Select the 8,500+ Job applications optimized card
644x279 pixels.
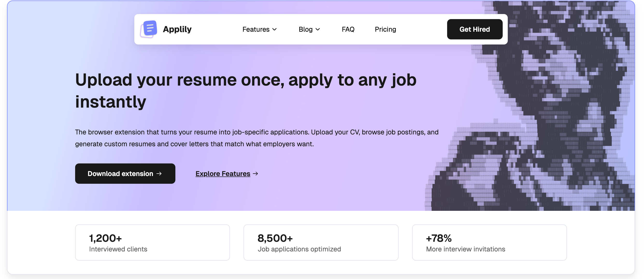tap(321, 242)
